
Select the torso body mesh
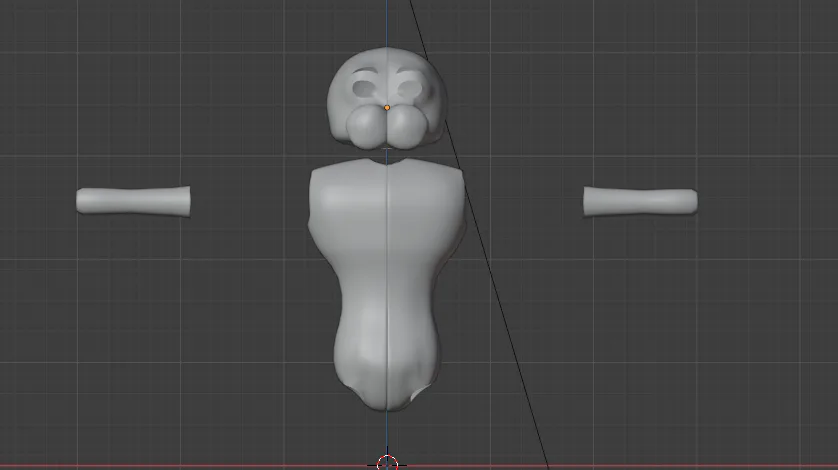(x=386, y=283)
